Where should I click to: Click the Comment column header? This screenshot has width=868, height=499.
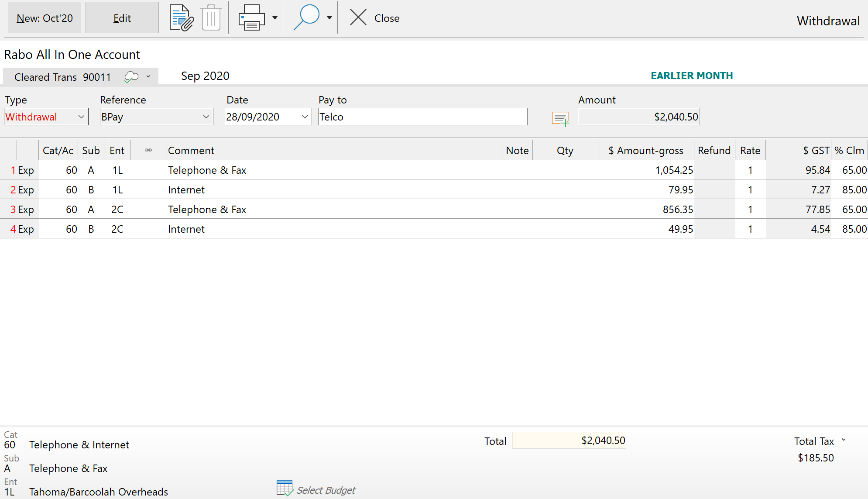334,150
